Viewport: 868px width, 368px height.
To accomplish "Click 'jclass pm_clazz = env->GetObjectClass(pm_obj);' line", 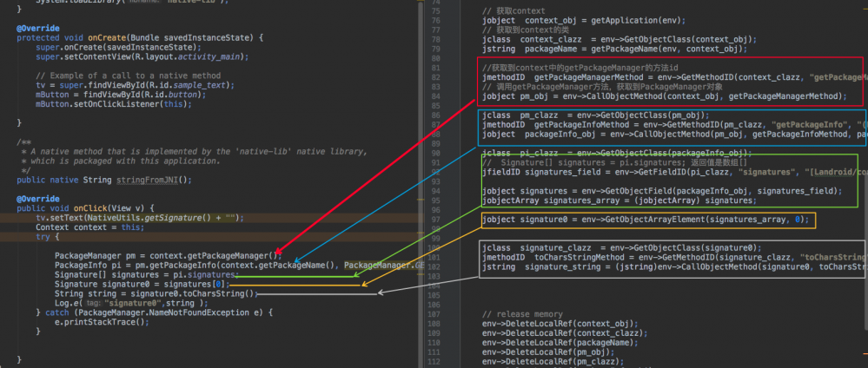I will [596, 115].
